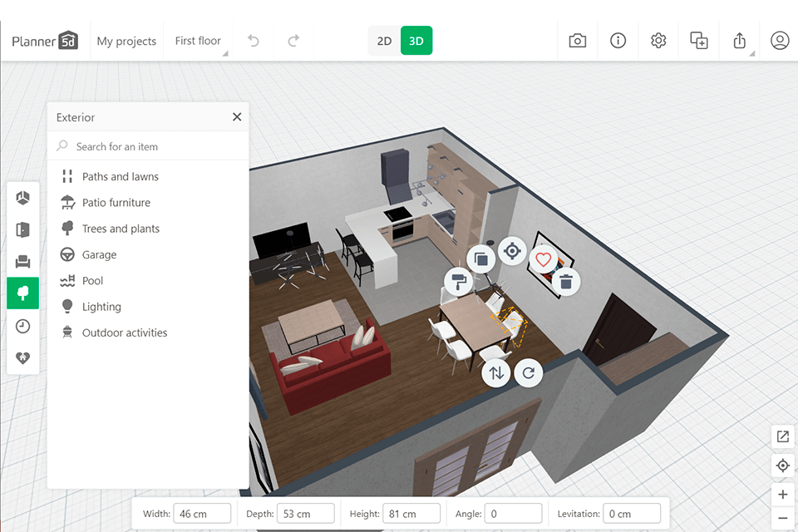Screen dimensions: 798x532
Task: Click the Search for an item field
Action: (x=148, y=146)
